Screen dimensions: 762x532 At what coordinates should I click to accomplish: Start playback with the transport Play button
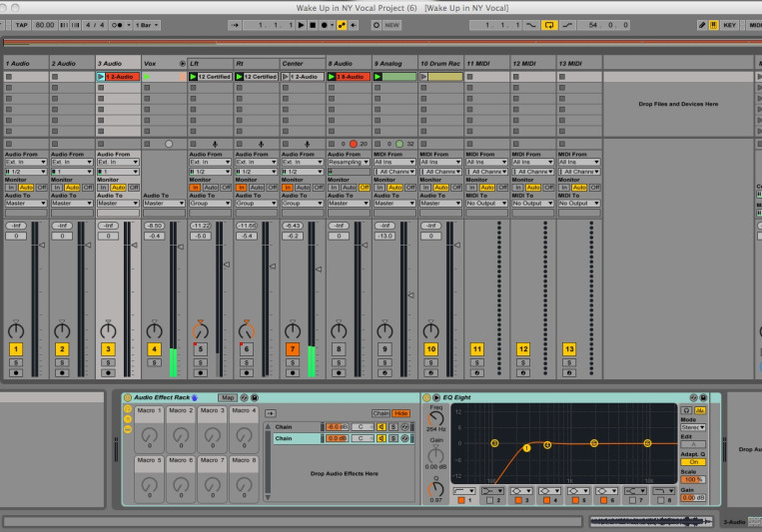302,25
